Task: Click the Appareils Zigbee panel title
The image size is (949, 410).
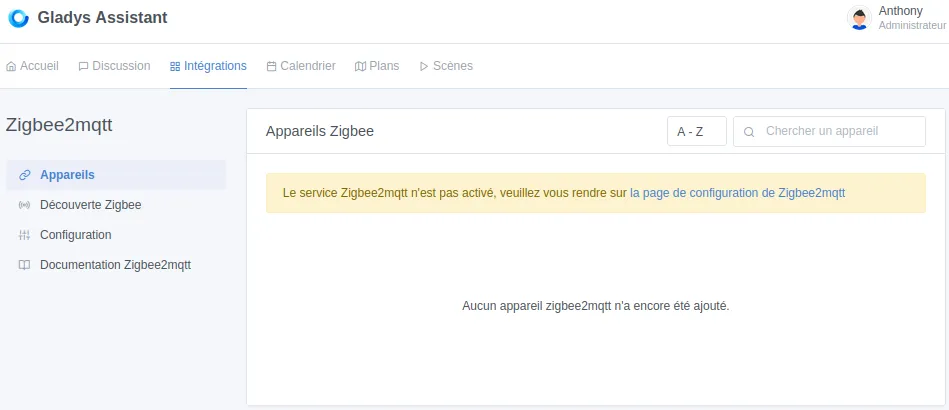Action: 320,131
